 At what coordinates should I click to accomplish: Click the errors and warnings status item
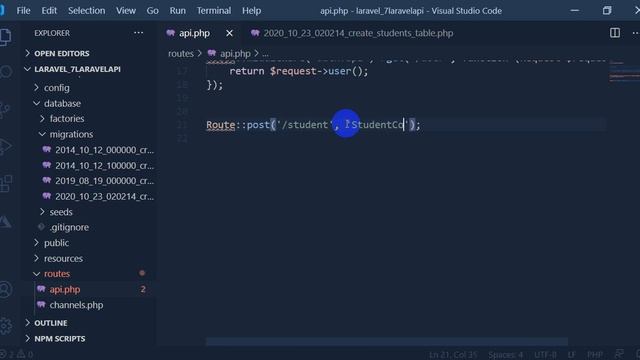click(x=17, y=355)
